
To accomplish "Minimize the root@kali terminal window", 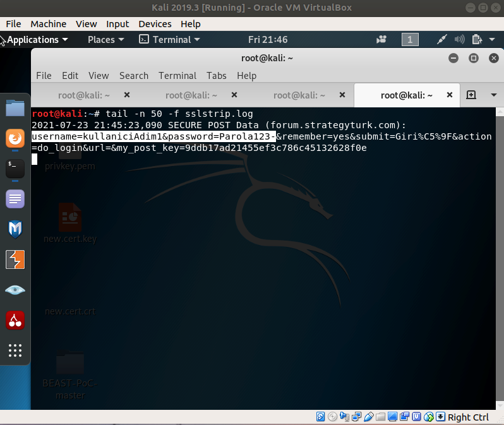I will coord(453,58).
